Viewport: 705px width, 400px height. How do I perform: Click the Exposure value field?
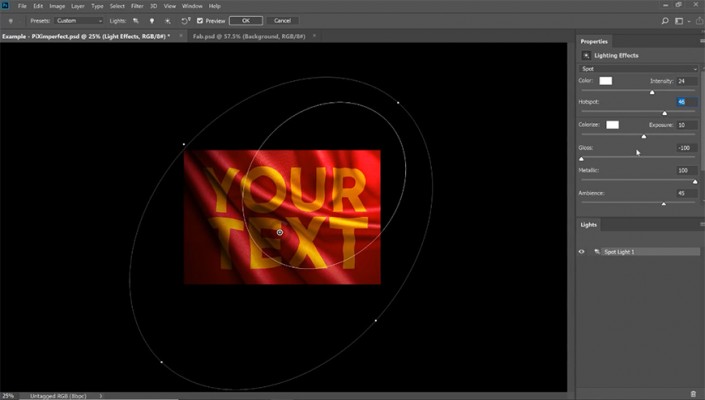[x=687, y=125]
